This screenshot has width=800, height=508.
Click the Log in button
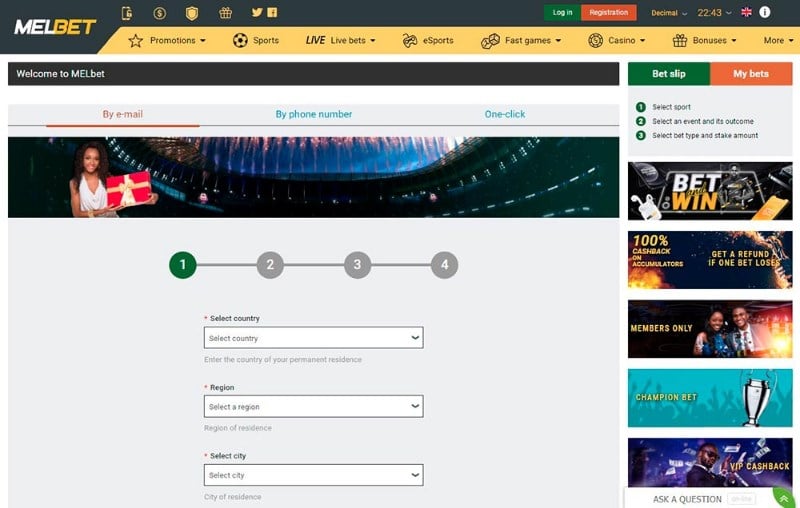[562, 12]
